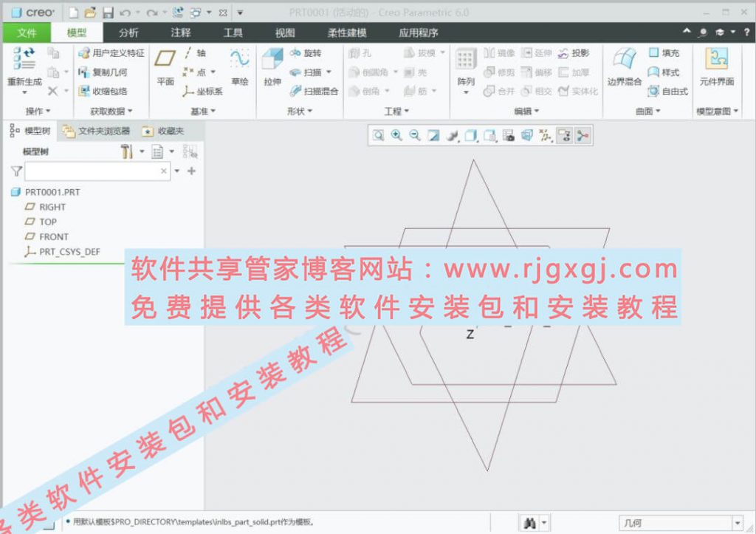756x534 pixels.
Task: Click the regenerate icon in quick access toolbar
Action: pyautogui.click(x=177, y=13)
